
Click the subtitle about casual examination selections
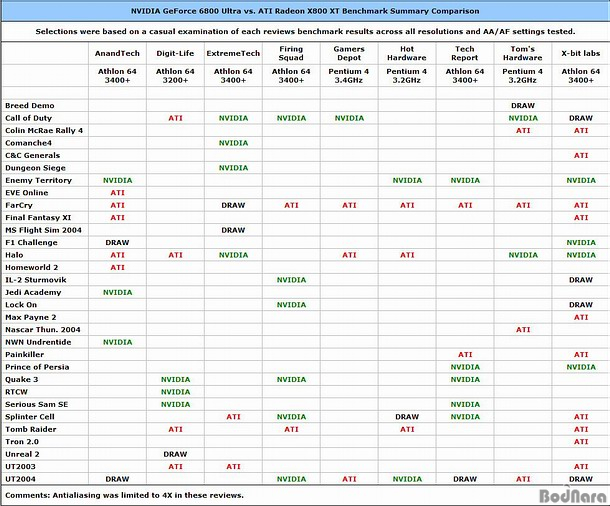coord(305,32)
